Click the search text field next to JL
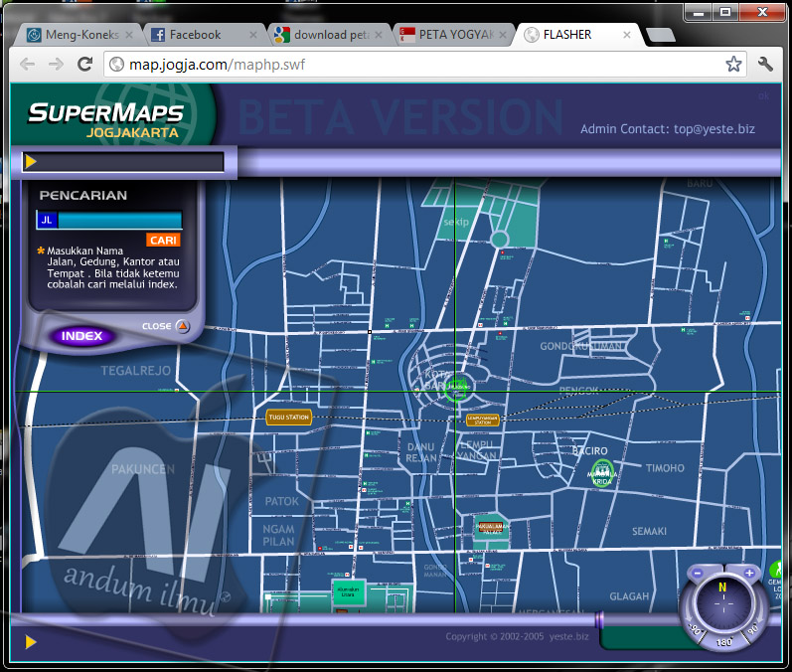The image size is (792, 672). pyautogui.click(x=119, y=221)
